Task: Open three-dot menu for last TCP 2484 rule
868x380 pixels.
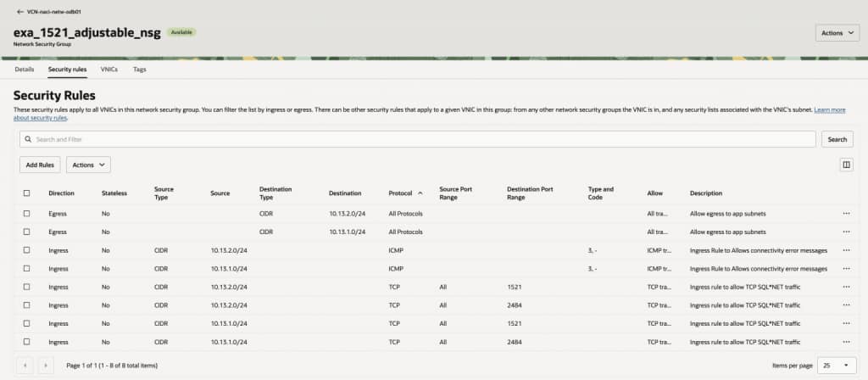Action: (846, 342)
